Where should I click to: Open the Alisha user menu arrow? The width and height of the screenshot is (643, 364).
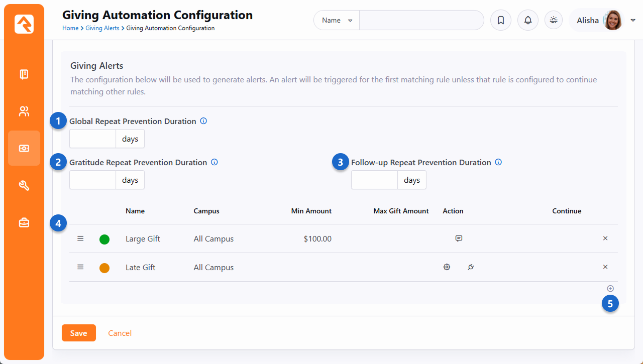point(633,21)
